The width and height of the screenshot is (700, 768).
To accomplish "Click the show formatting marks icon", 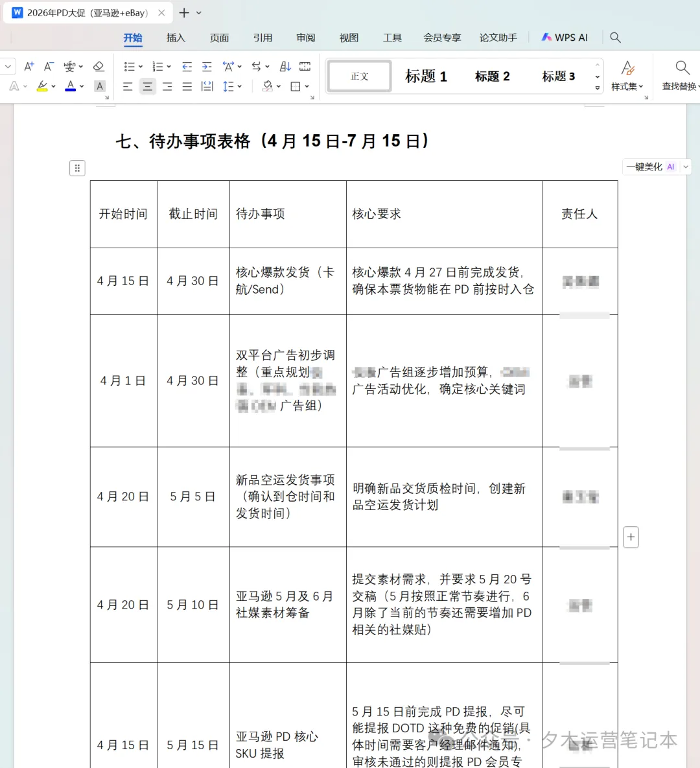I will pos(305,66).
